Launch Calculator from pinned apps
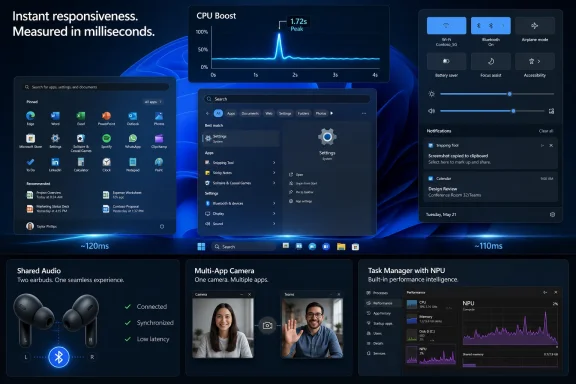 [x=81, y=162]
